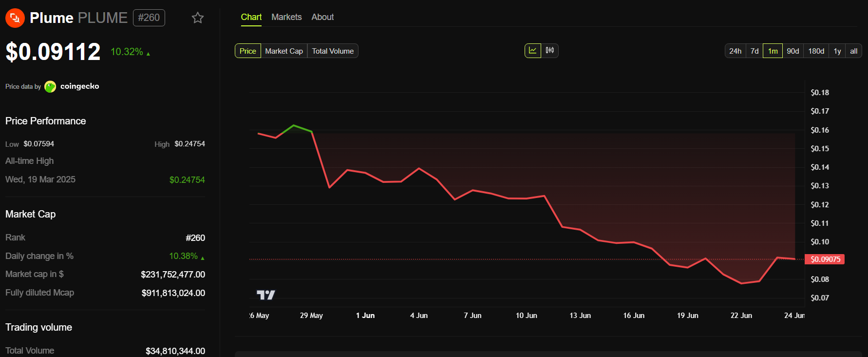Select the Market Cap data toggle
868x357 pixels.
(284, 51)
